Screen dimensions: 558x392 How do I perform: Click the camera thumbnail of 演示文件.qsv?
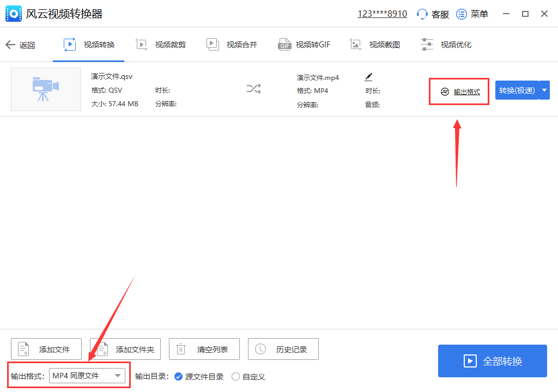[x=46, y=89]
